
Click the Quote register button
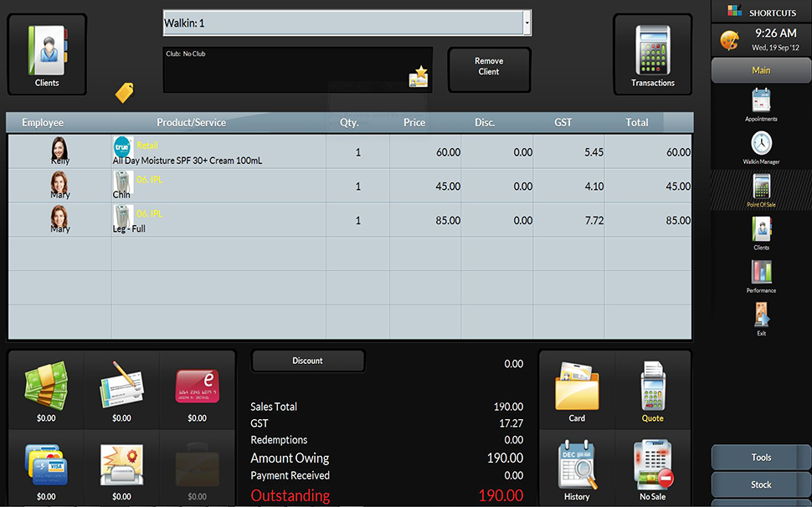click(x=652, y=391)
